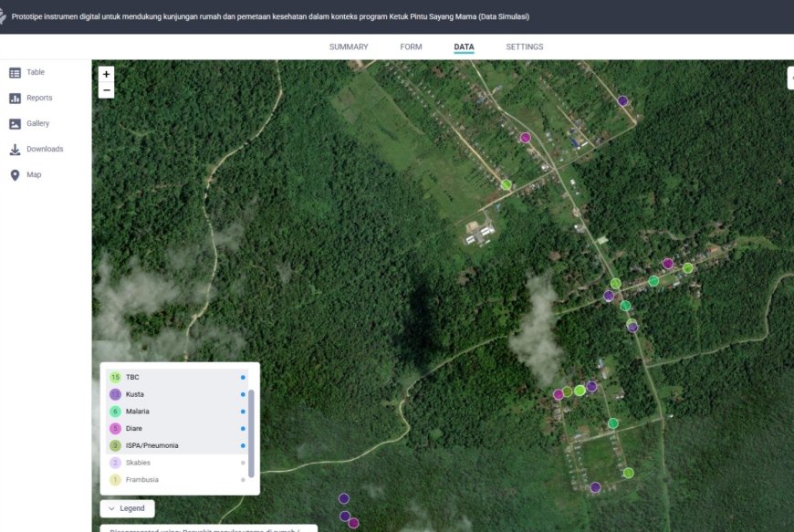Image resolution: width=794 pixels, height=532 pixels.
Task: Zoom out with the map minus button
Action: [x=107, y=90]
